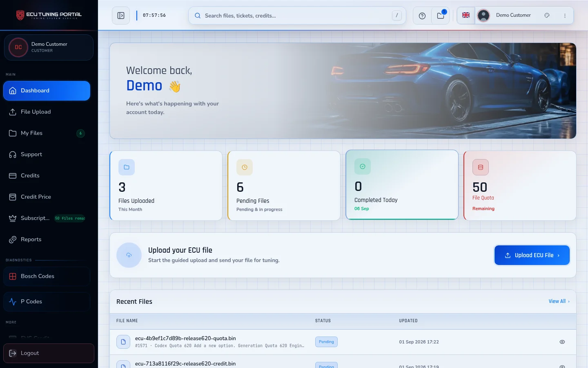The width and height of the screenshot is (588, 368).
Task: Click the UPDATED column header
Action: pos(408,321)
